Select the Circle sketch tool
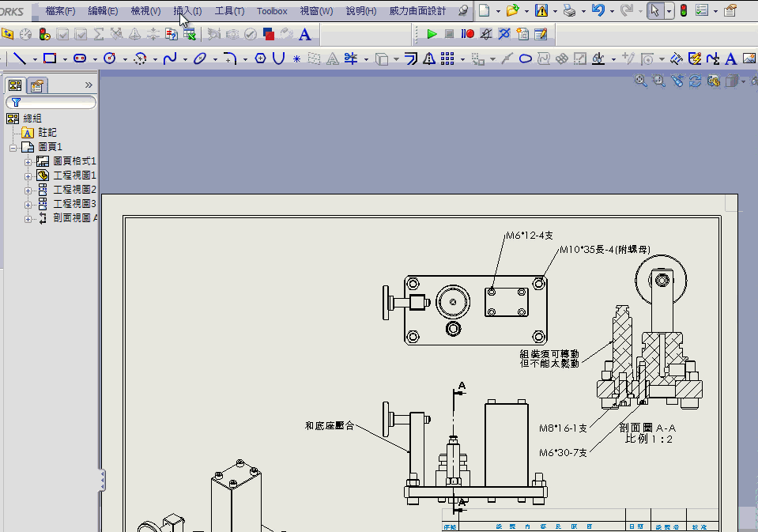758x532 pixels. point(108,58)
